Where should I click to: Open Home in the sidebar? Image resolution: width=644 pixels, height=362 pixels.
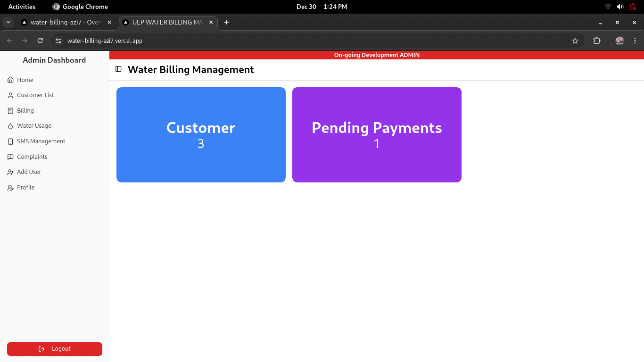(55, 80)
